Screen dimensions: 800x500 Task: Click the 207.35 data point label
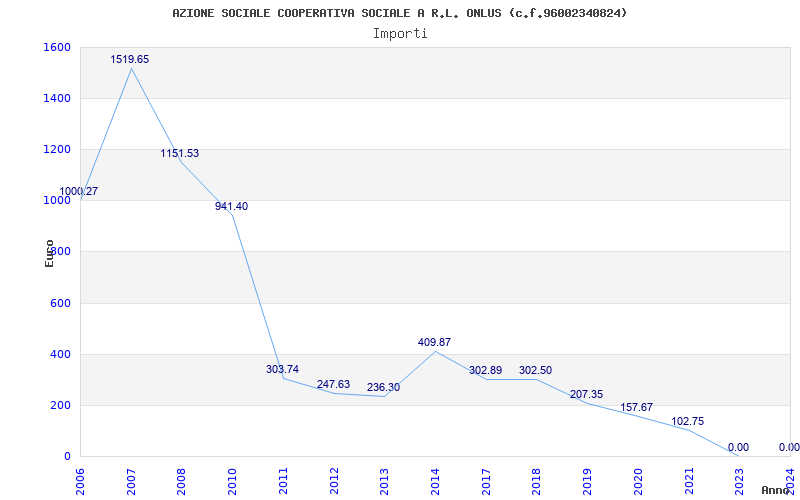click(x=586, y=395)
